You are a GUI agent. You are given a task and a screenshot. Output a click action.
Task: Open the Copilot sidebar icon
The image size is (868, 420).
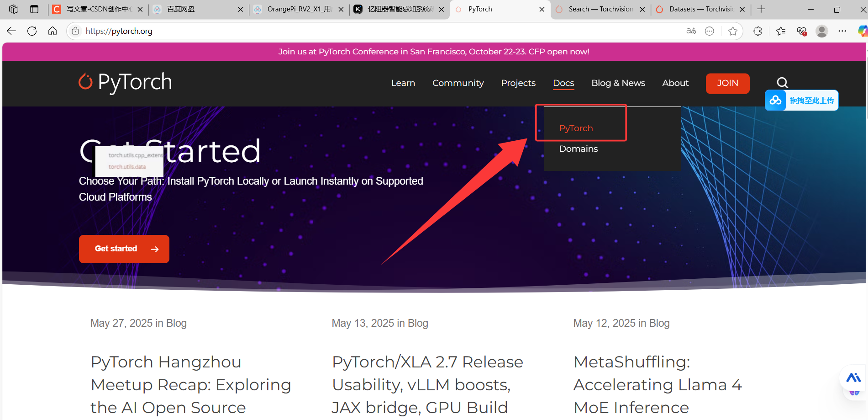coord(863,31)
